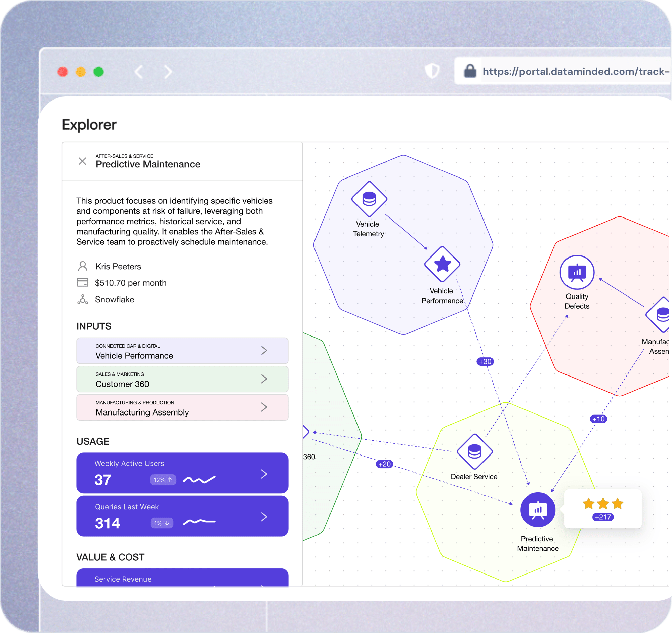Screen dimensions: 672x633
Task: Go forward with browser forward arrow
Action: tap(168, 72)
